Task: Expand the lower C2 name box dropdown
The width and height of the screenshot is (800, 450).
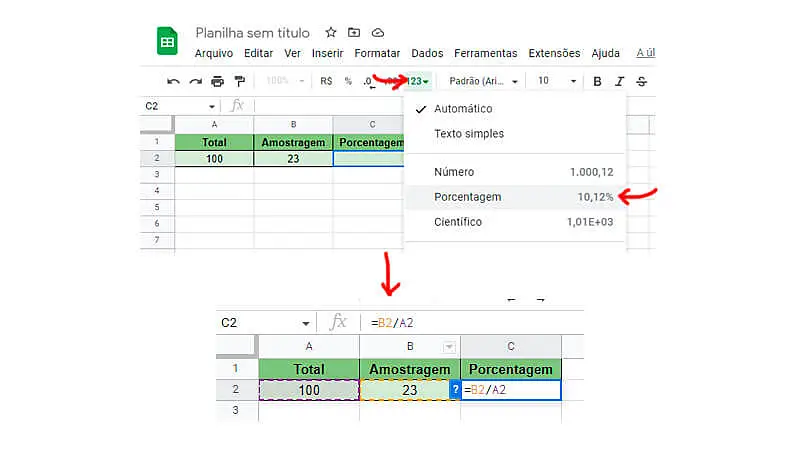Action: (305, 323)
